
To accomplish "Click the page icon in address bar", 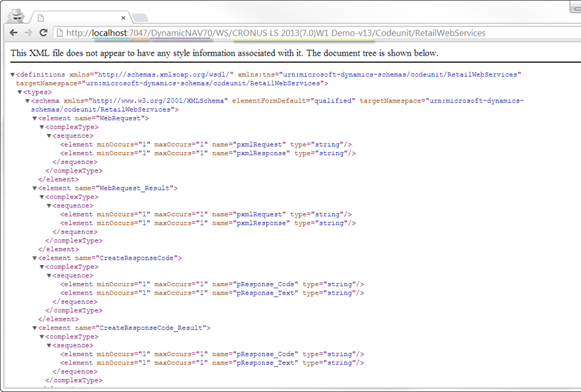I will pyautogui.click(x=59, y=33).
